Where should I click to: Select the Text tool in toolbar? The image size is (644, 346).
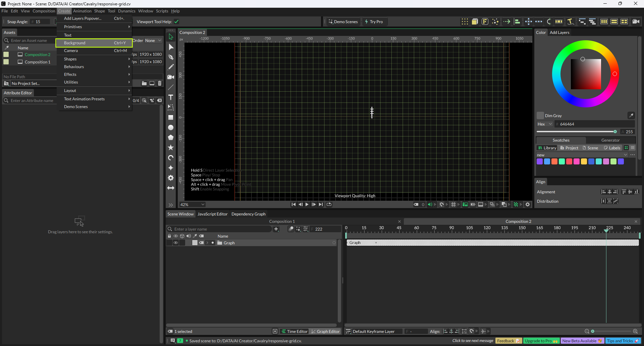coord(171,97)
